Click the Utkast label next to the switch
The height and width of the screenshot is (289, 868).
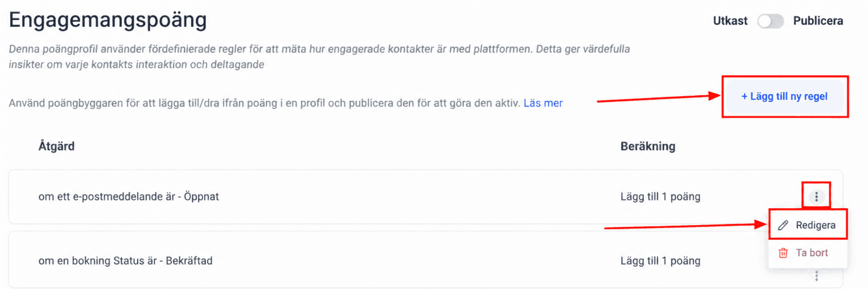pos(730,21)
